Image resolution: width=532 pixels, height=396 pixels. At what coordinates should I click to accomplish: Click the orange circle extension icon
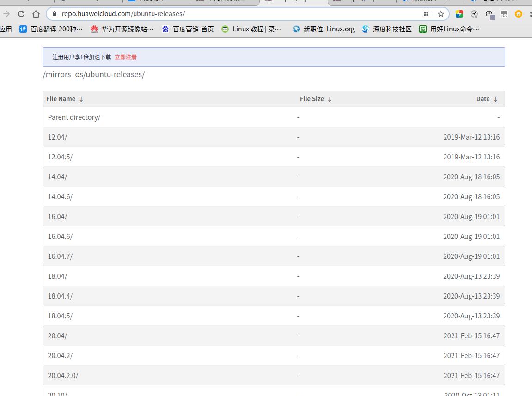click(519, 14)
